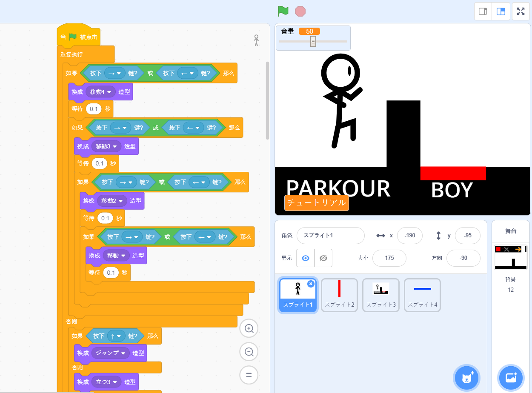Select the スプライト3 sprite thumbnail
Screen dimensions: 532x393
pyautogui.click(x=381, y=295)
